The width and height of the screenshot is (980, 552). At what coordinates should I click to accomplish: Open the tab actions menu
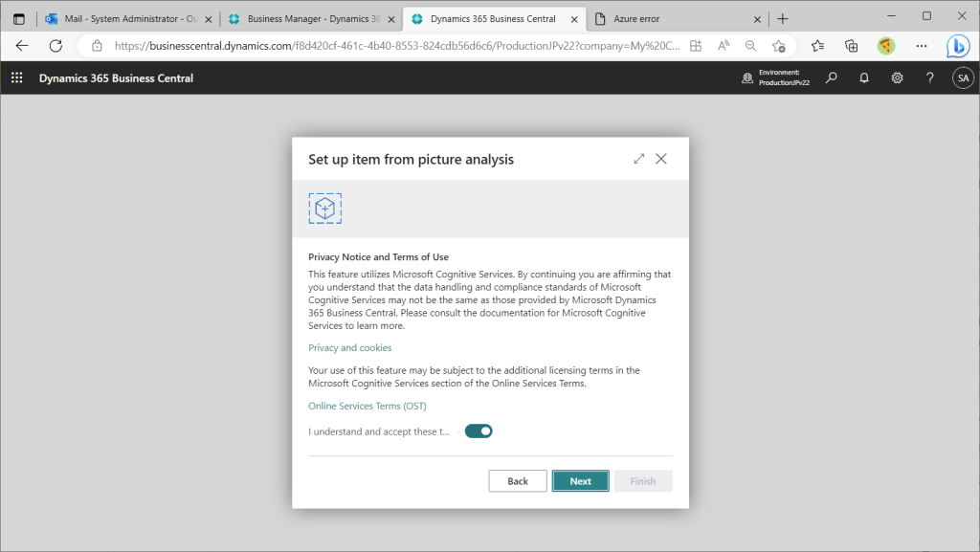(x=19, y=19)
